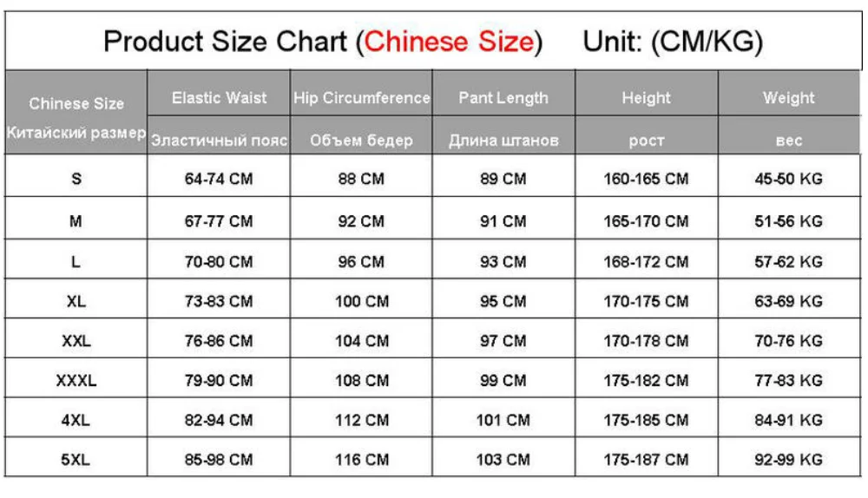
Task: Select the '45-50 KG' weight cell
Action: 788,180
